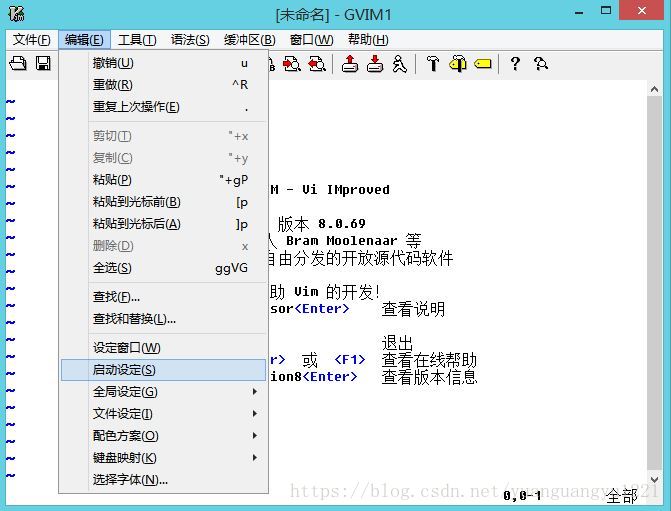Choose 粘贴到光标后(A)
The image size is (671, 511).
[x=163, y=224]
